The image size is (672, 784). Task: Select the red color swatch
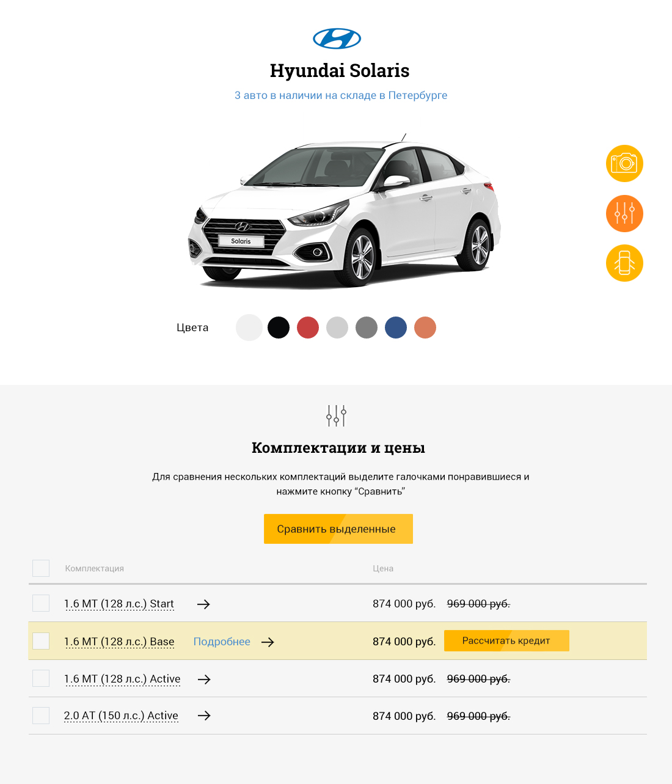(x=308, y=328)
